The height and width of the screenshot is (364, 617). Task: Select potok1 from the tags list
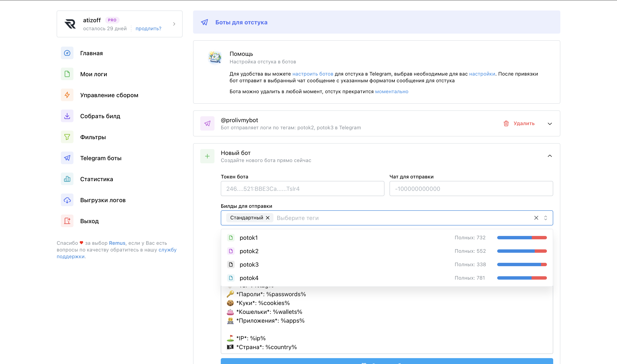coord(248,238)
